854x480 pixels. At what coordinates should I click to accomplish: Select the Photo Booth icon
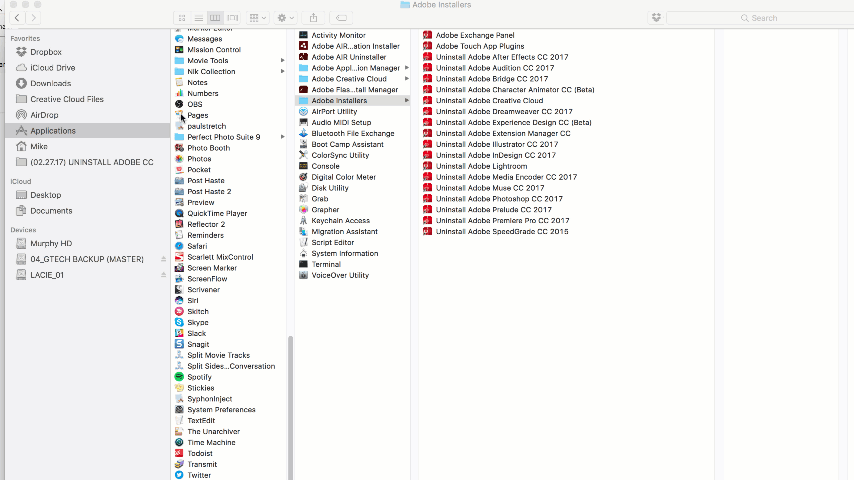coord(179,148)
